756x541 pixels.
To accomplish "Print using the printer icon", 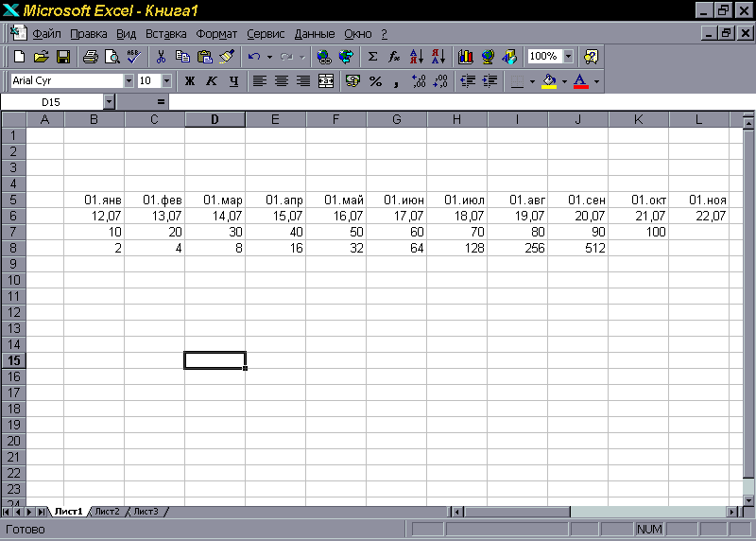I will click(90, 57).
